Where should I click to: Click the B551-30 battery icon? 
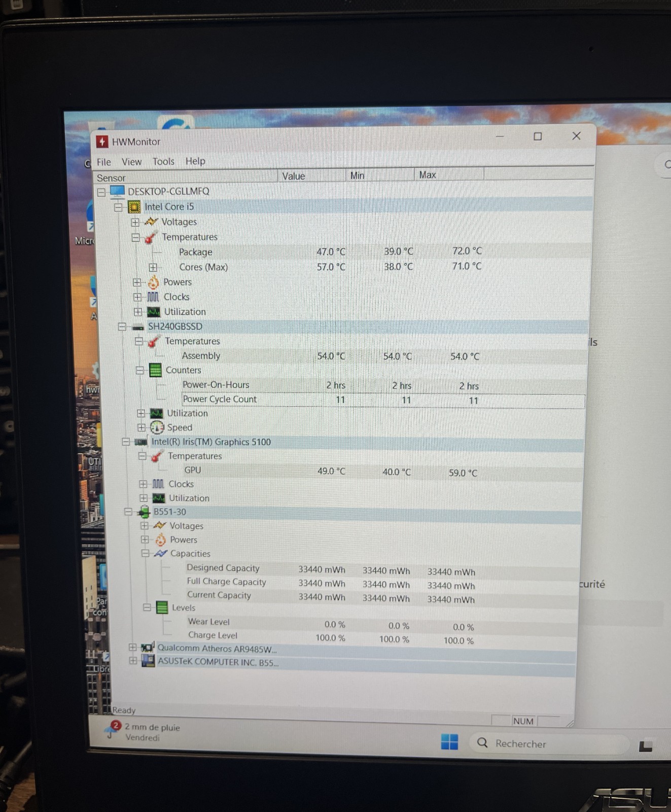click(x=144, y=512)
